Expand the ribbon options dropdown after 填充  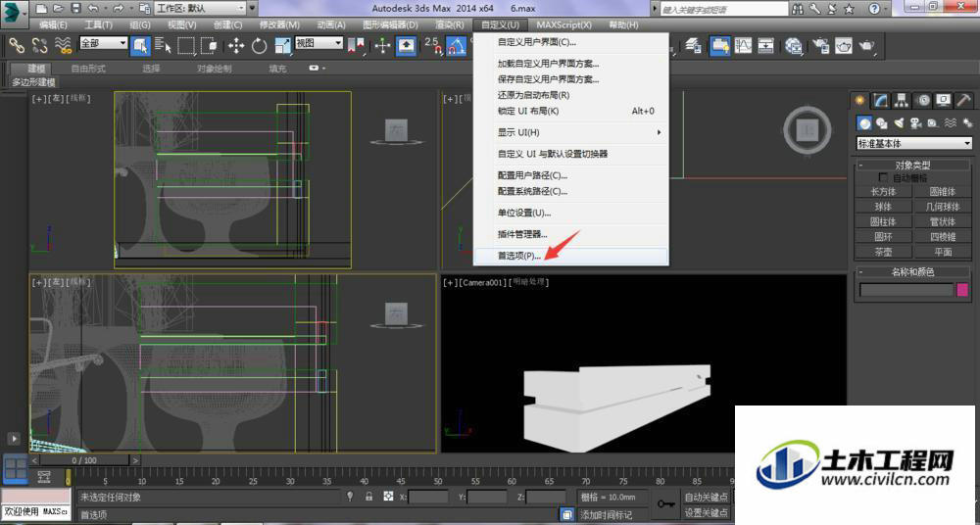318,69
